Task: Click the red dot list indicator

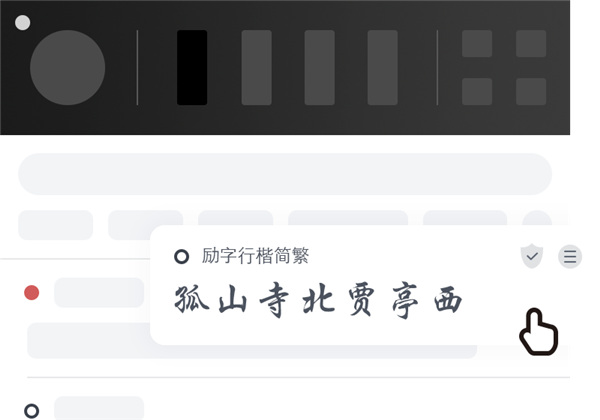Action: 31,293
